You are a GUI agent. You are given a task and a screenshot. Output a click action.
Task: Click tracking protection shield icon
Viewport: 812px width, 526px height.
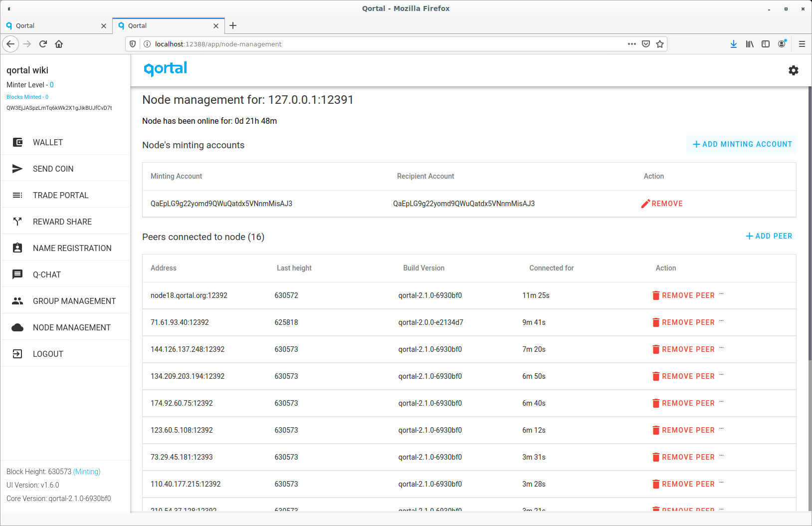[133, 44]
